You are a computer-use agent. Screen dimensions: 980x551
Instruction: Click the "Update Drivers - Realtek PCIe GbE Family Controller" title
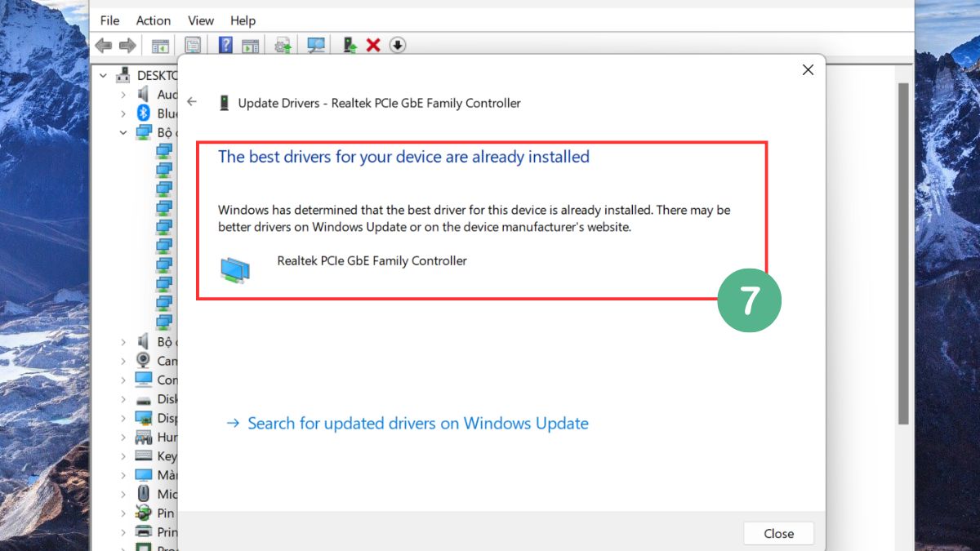pos(379,103)
